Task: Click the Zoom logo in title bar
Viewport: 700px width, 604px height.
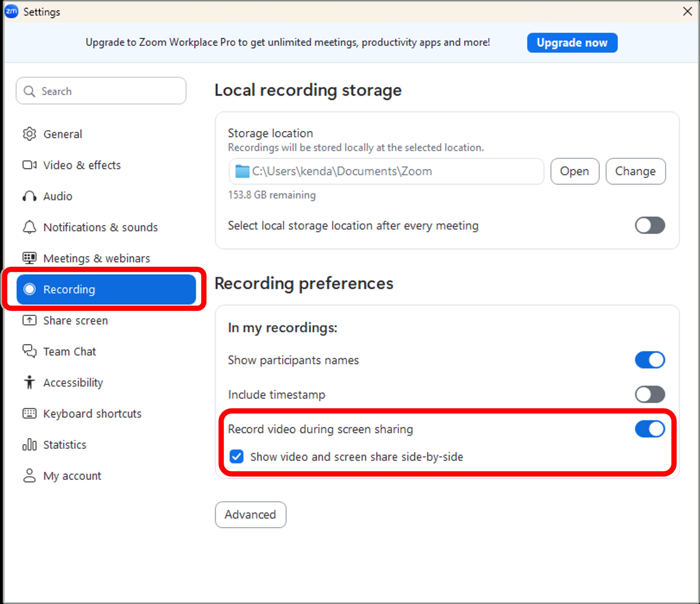Action: (12, 12)
